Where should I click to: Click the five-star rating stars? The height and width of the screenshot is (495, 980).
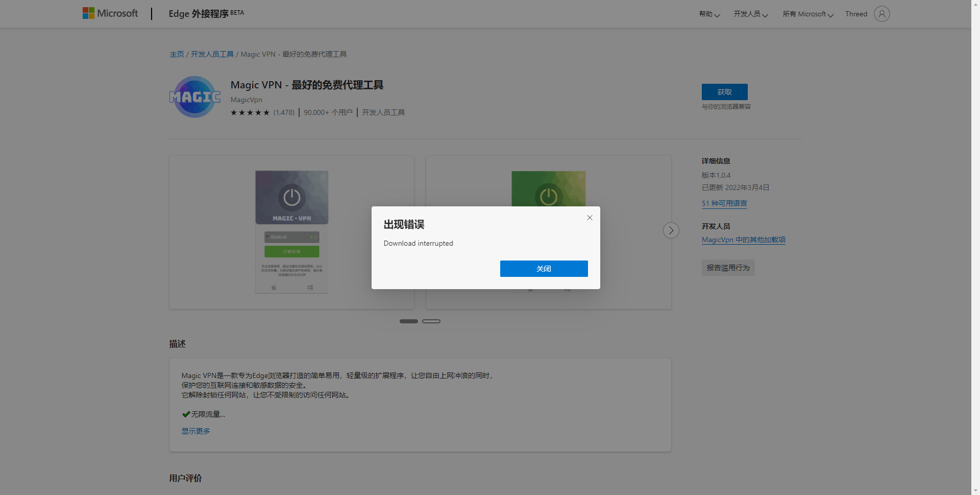point(250,112)
